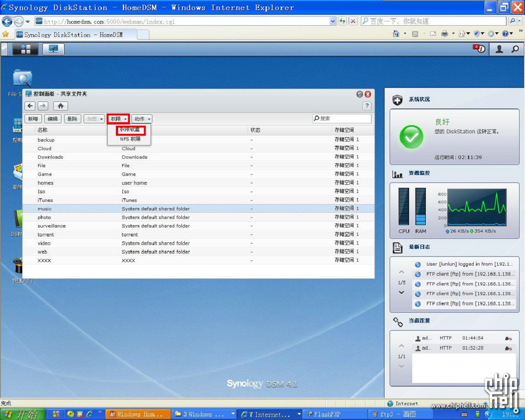Click the IE print icon
525x420 pixels.
point(444,34)
